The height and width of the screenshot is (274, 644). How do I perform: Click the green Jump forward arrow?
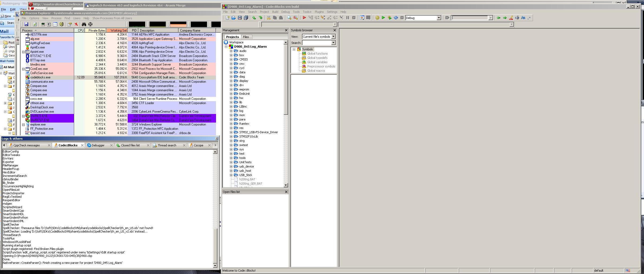pyautogui.click(x=505, y=18)
